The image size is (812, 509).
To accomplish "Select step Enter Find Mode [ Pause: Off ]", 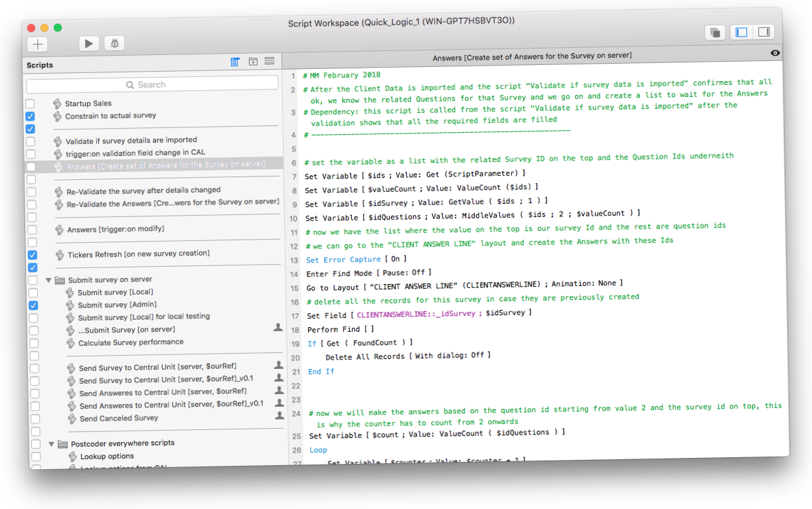I will tap(368, 272).
